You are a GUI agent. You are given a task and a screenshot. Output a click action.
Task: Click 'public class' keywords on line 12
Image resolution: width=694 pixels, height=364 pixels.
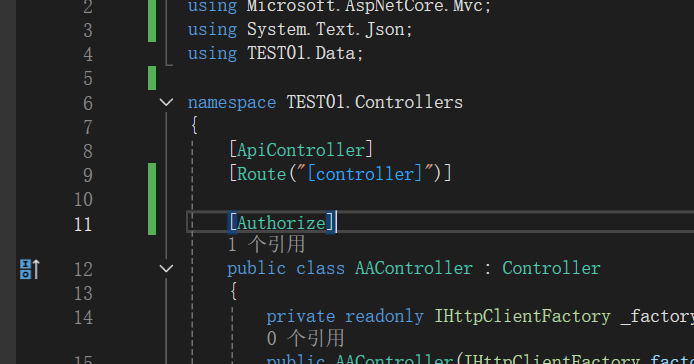tap(286, 268)
